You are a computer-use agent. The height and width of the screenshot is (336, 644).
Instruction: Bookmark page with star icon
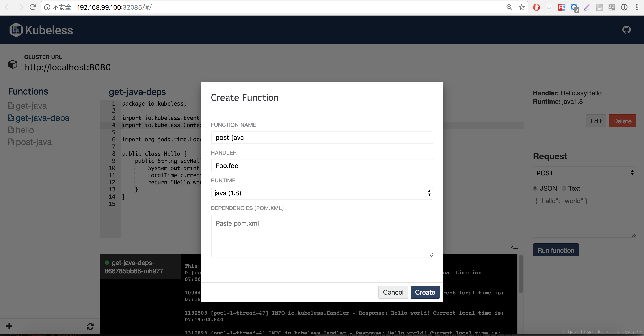(x=521, y=7)
